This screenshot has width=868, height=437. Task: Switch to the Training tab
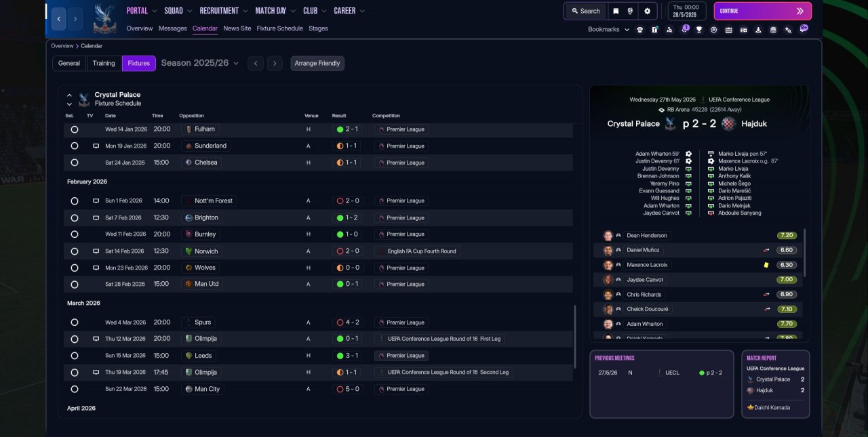click(104, 63)
